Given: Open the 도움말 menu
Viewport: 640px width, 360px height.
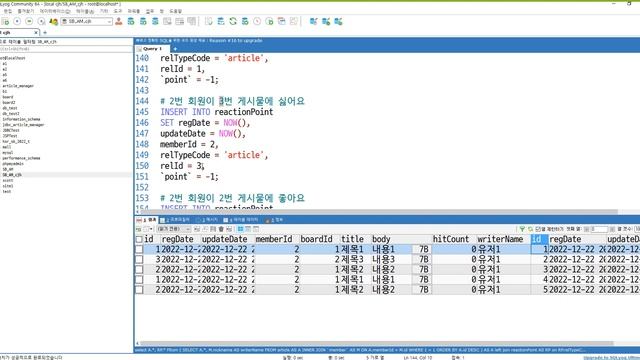Looking at the screenshot, I should pyautogui.click(x=176, y=11).
